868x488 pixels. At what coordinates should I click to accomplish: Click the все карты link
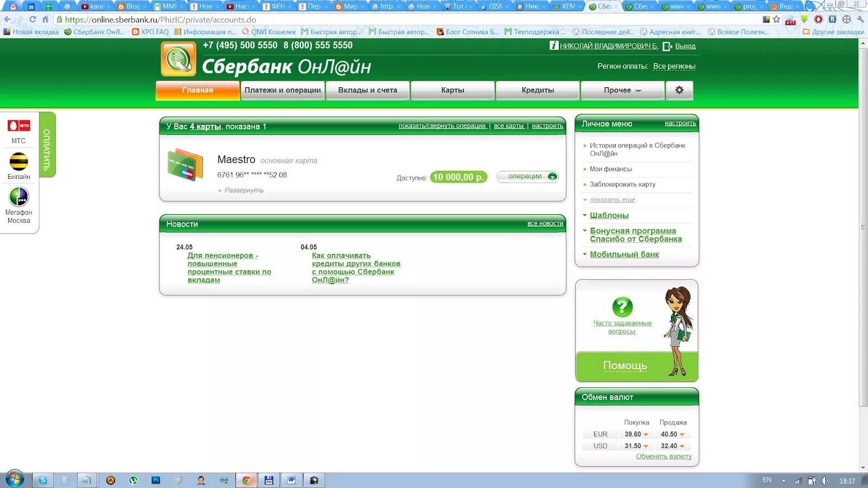509,126
